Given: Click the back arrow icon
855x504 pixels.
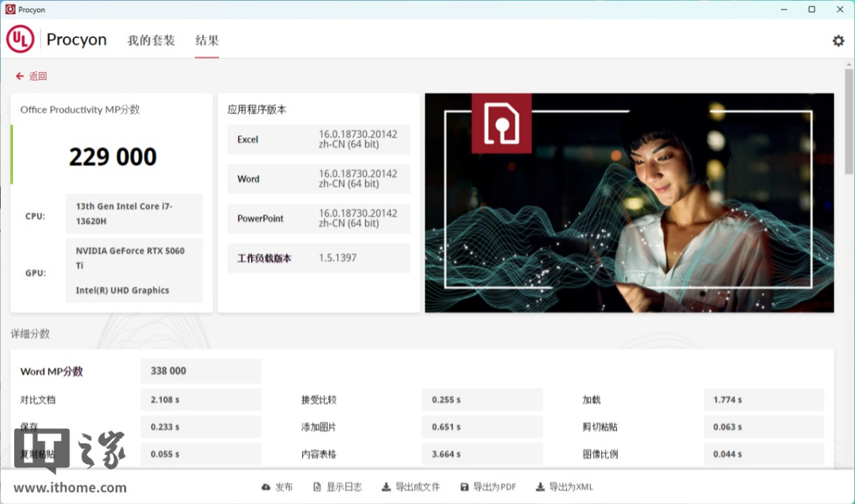Looking at the screenshot, I should 19,76.
